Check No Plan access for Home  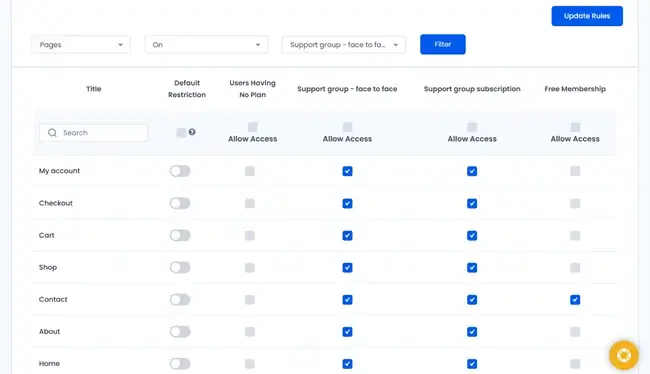coord(250,364)
